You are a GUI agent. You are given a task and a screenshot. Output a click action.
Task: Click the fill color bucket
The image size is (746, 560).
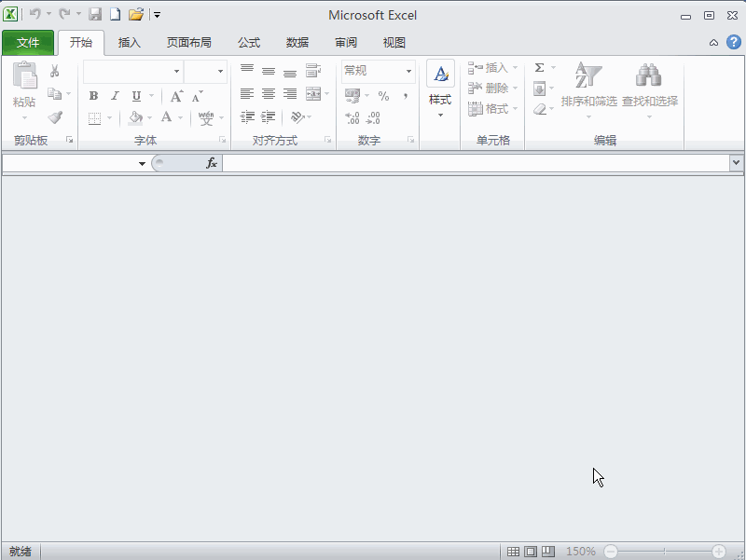point(135,118)
